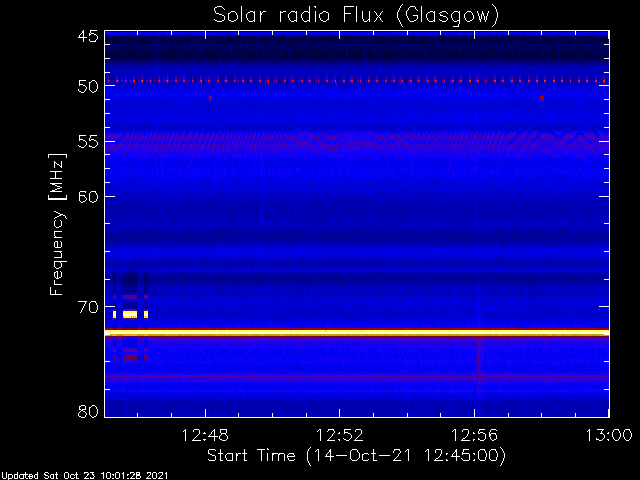Click the 12:48 time tick label
This screenshot has width=640, height=480.
pyautogui.click(x=205, y=436)
